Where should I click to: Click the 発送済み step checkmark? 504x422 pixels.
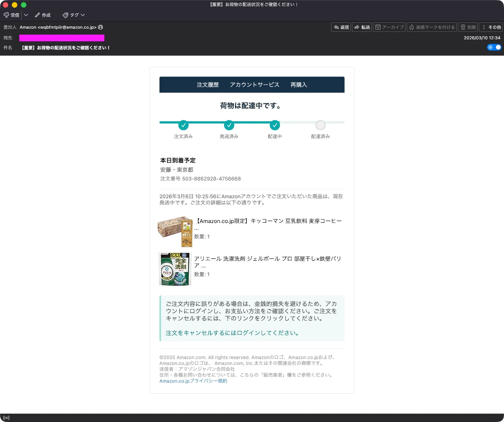[229, 125]
